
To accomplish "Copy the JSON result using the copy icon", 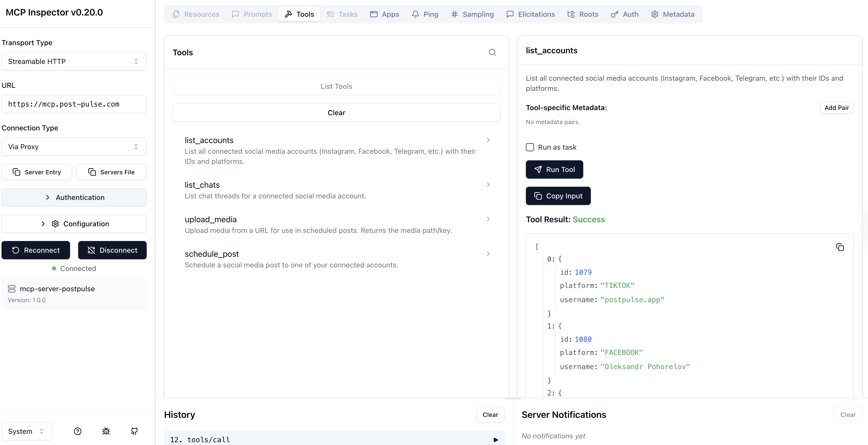I will (x=840, y=247).
